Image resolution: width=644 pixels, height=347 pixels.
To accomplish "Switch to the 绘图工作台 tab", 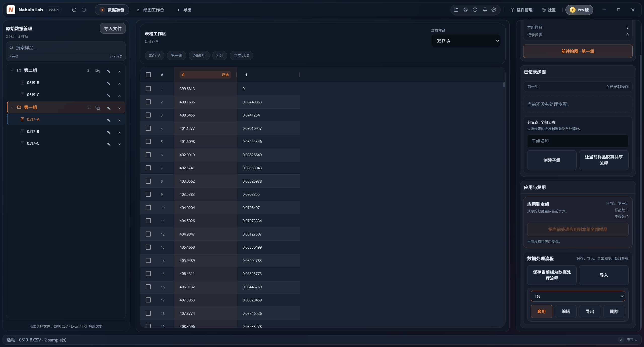I will pos(151,10).
